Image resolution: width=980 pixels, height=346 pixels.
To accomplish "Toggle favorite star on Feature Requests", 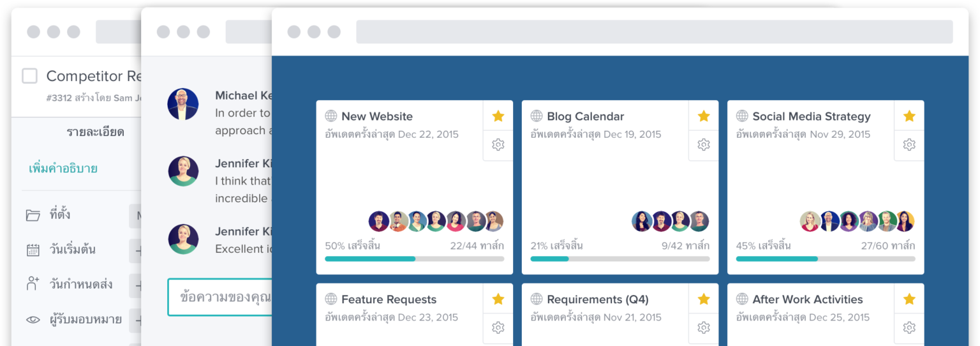I will 498,299.
